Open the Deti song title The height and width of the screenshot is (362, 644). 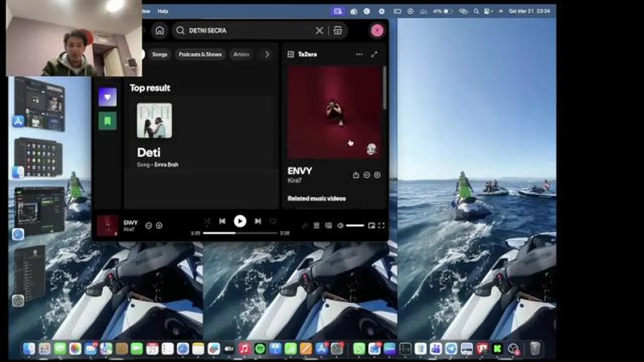[x=149, y=152]
